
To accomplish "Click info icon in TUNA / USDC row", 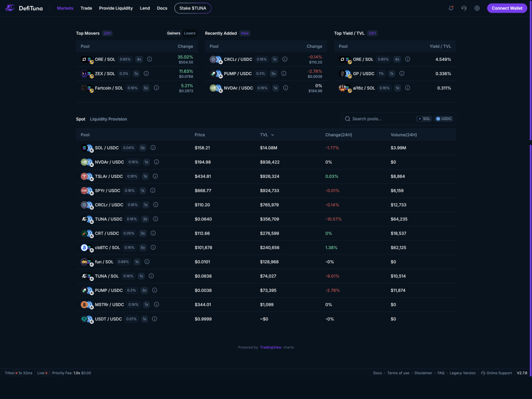I will click(156, 219).
